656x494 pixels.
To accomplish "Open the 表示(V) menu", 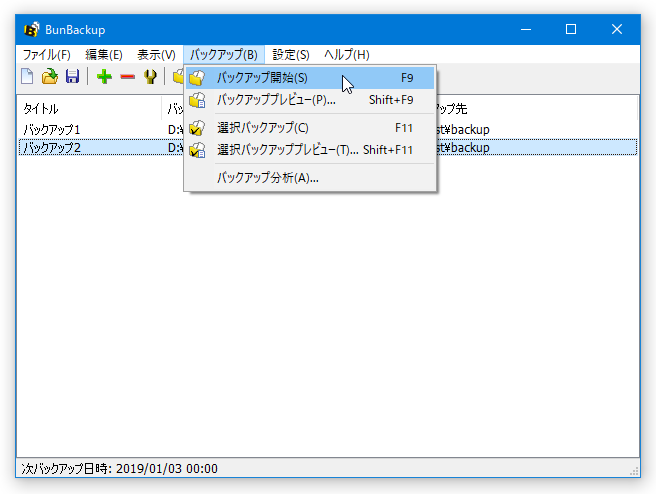I will pos(156,55).
